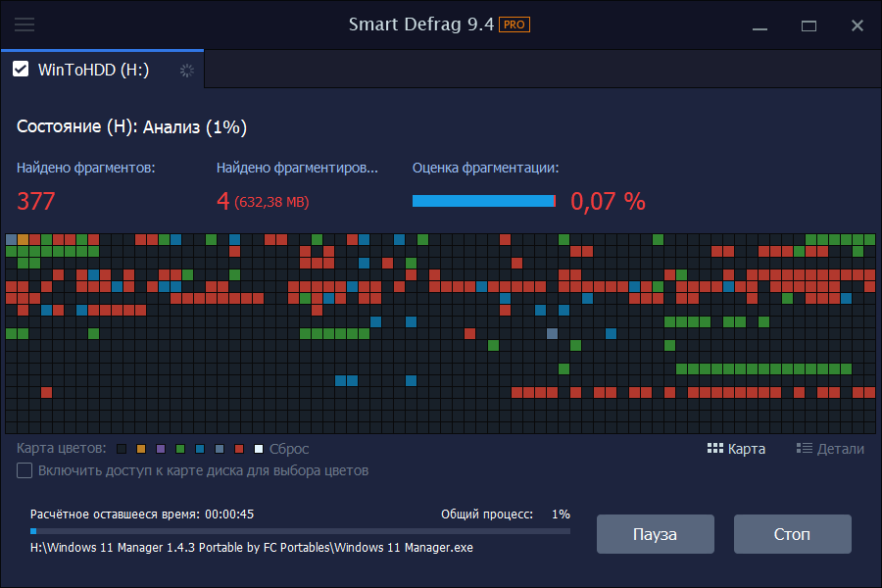Select the gray-blue color swatch
Viewport: 882px width, 588px height.
[220, 449]
